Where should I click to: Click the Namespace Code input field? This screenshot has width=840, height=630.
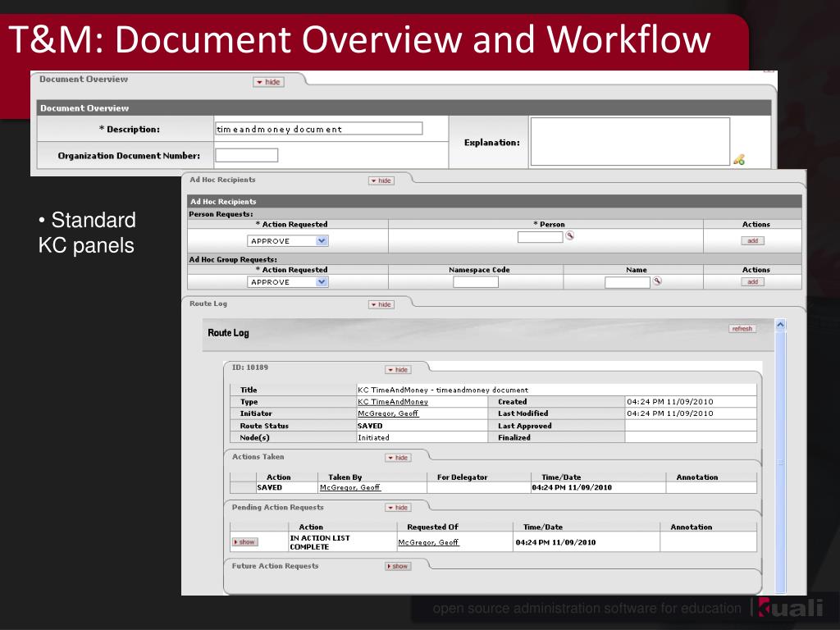[x=476, y=282]
